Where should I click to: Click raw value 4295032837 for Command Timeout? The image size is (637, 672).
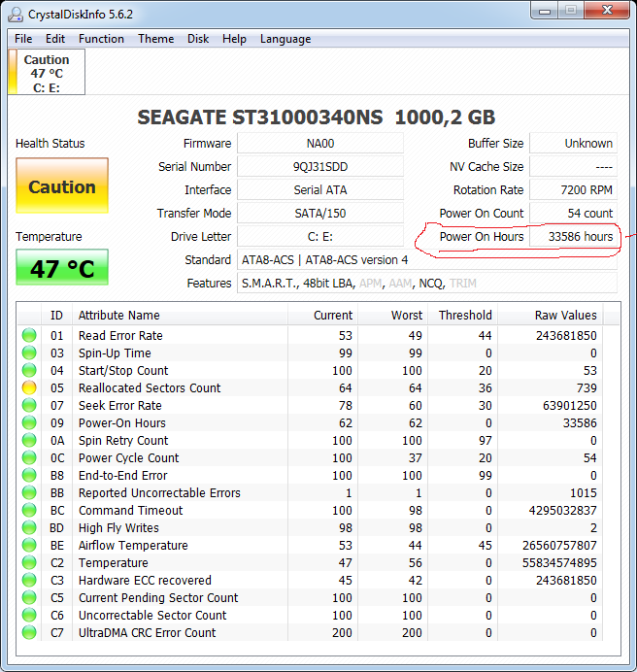(563, 511)
